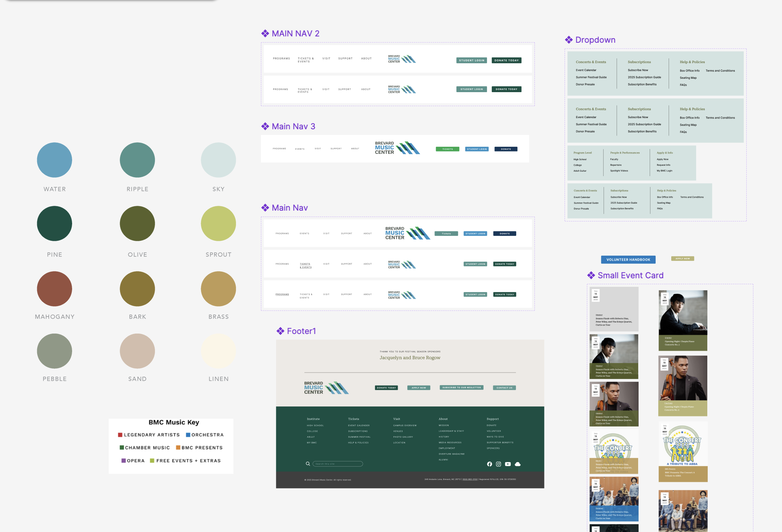Viewport: 782px width, 532px height.
Task: Click the Brevard Music Center logo in Main Nav 3
Action: coord(397,148)
